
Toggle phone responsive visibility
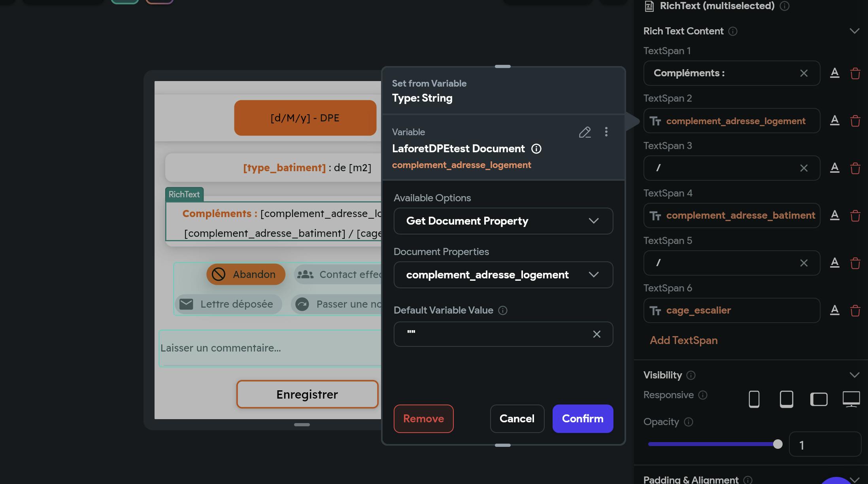click(x=754, y=399)
